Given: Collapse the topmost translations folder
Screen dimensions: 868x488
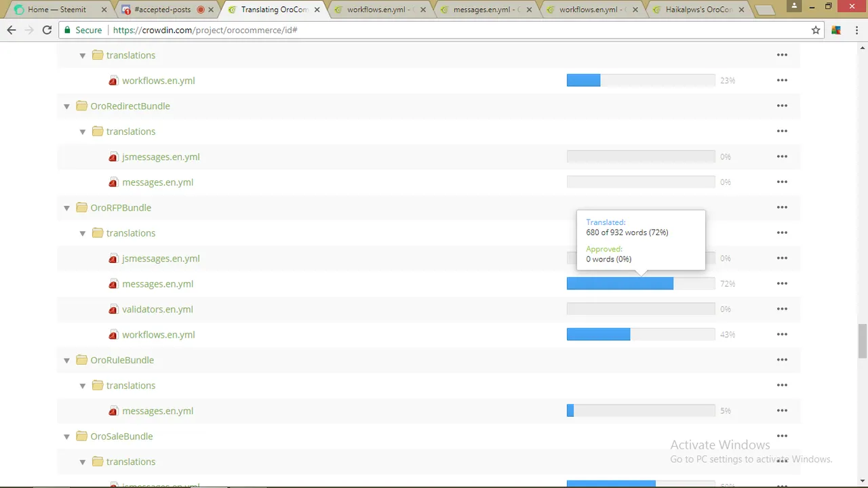Looking at the screenshot, I should (x=83, y=56).
